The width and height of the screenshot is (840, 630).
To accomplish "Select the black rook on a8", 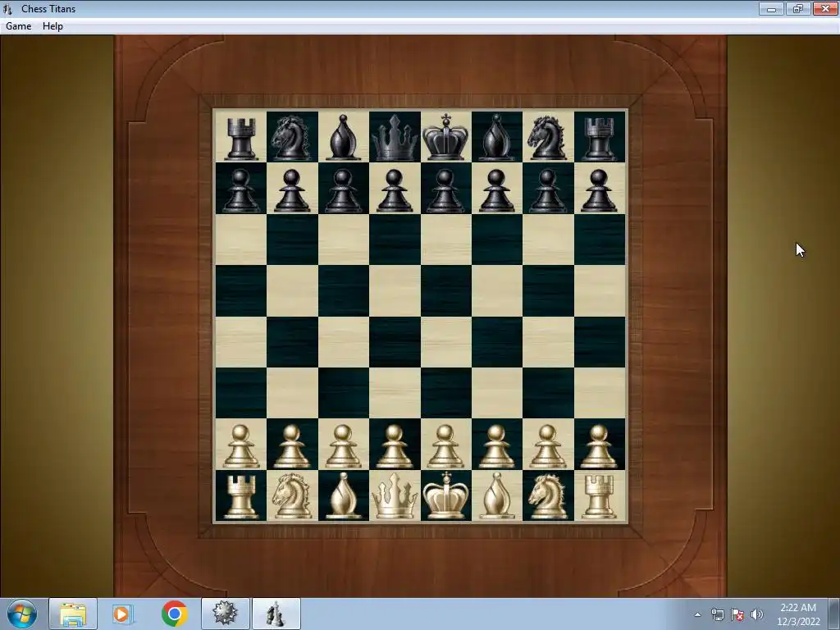I will click(x=241, y=138).
